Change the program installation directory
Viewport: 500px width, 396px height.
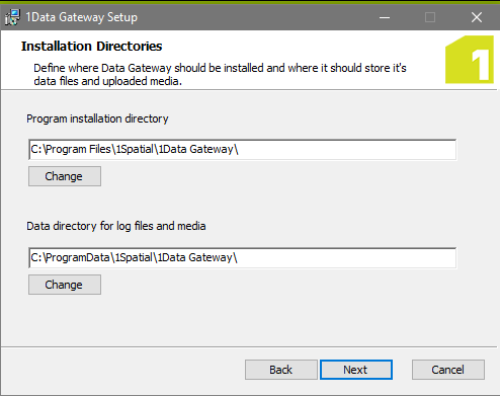click(x=64, y=176)
